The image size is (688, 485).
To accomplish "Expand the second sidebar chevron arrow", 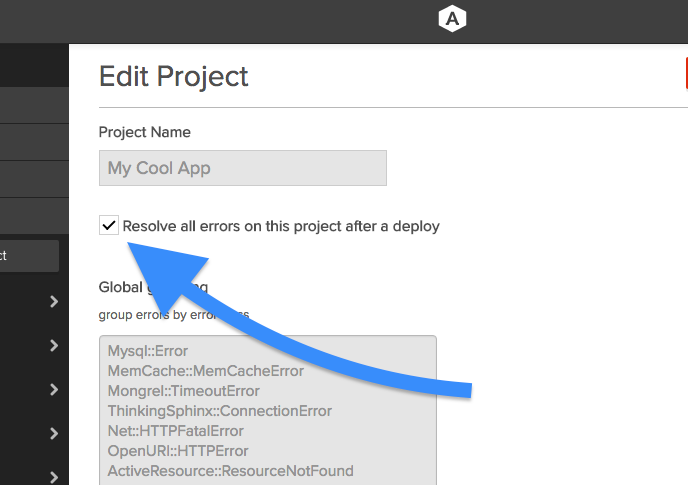I will [54, 345].
